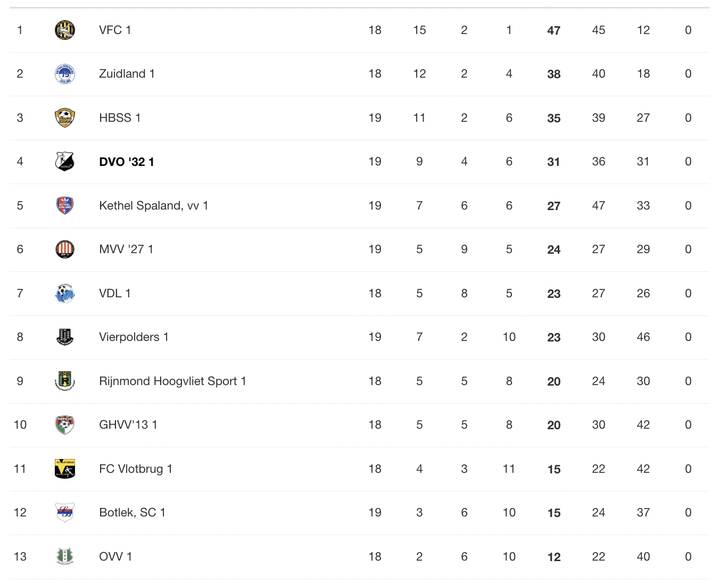Select the bold DVO '32 1 entry
728x584 pixels.
pos(127,162)
